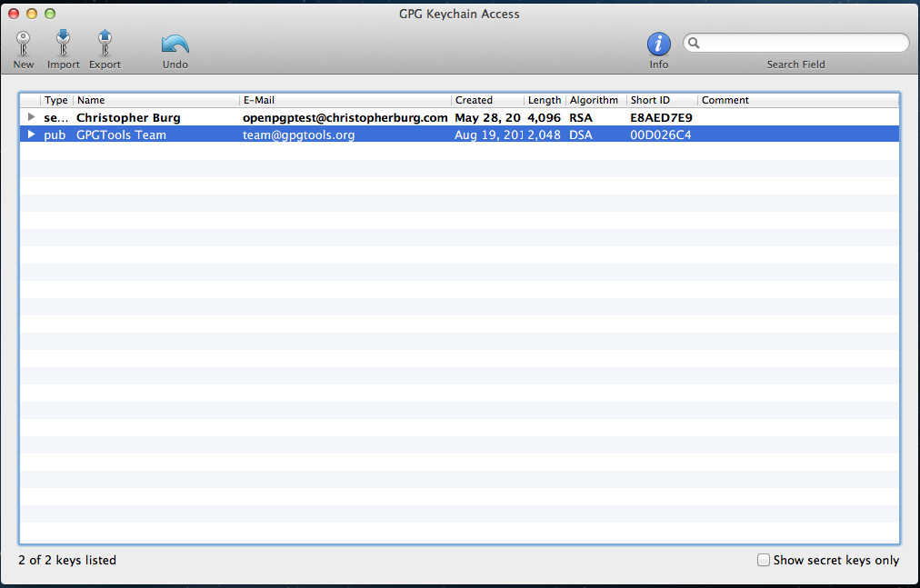Select the GPGTools Team name cell
Image resolution: width=920 pixels, height=588 pixels.
(121, 135)
